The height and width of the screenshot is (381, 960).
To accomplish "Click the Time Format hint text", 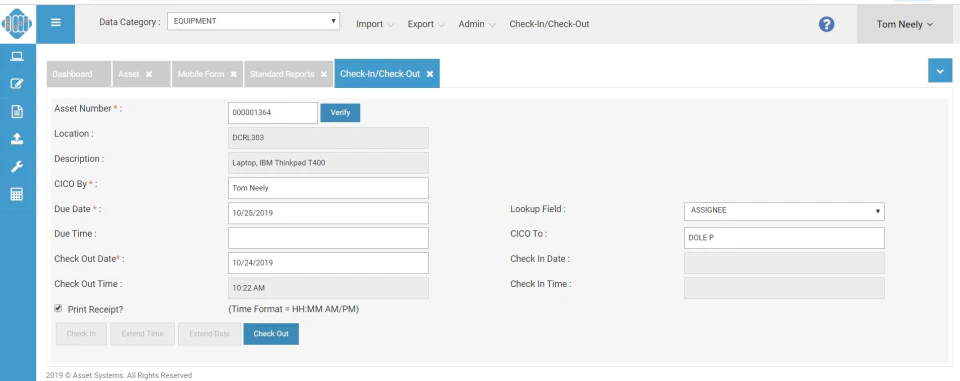I will coord(293,309).
